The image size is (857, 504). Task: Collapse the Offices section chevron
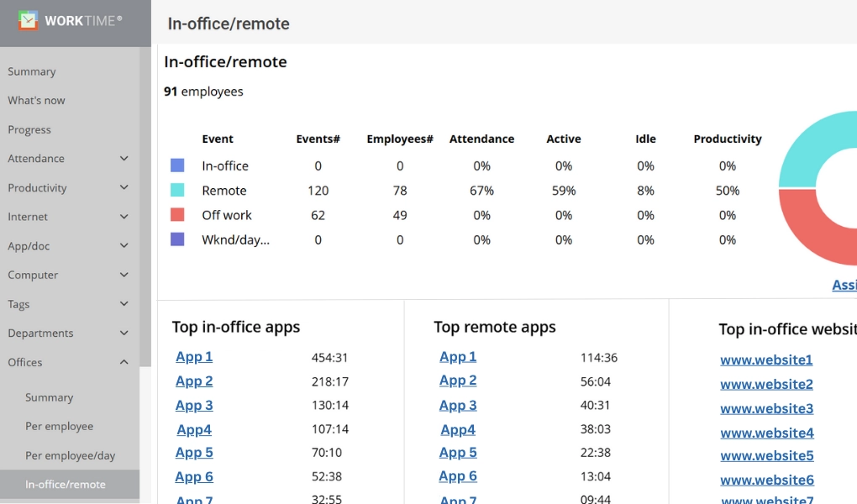pos(124,362)
